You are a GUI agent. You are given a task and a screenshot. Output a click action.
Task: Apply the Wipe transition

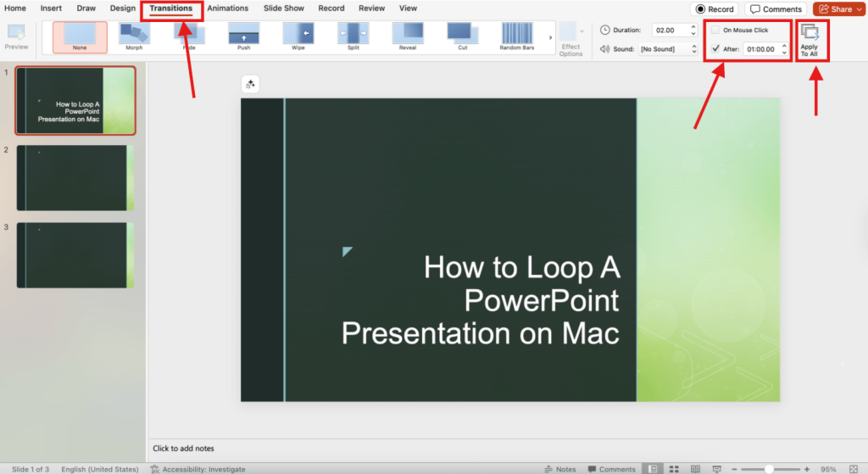298,36
